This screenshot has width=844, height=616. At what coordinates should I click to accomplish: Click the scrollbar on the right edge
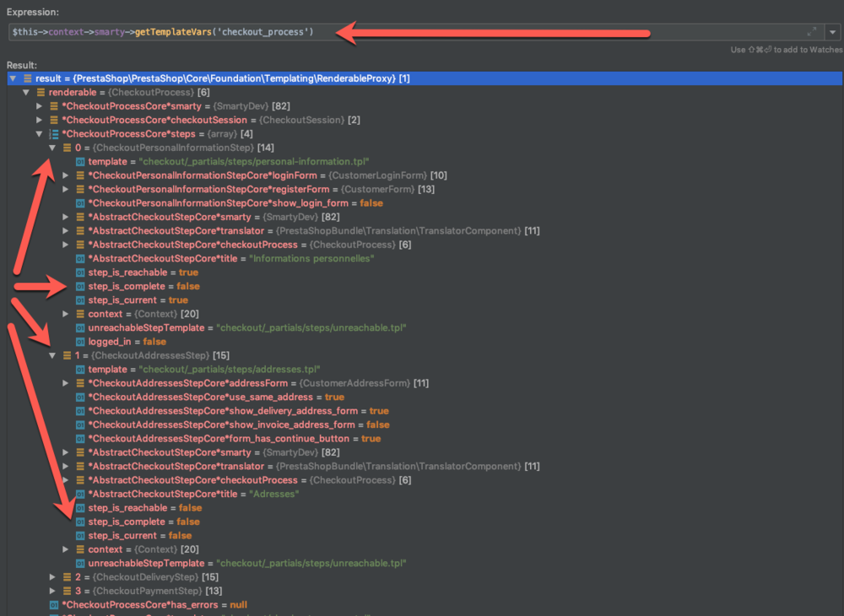point(840,253)
